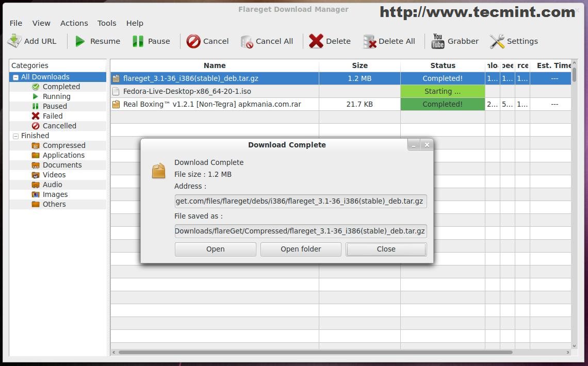Click 'Starting ...' status progress cell
Viewport: 588px width, 366px height.
coord(443,91)
